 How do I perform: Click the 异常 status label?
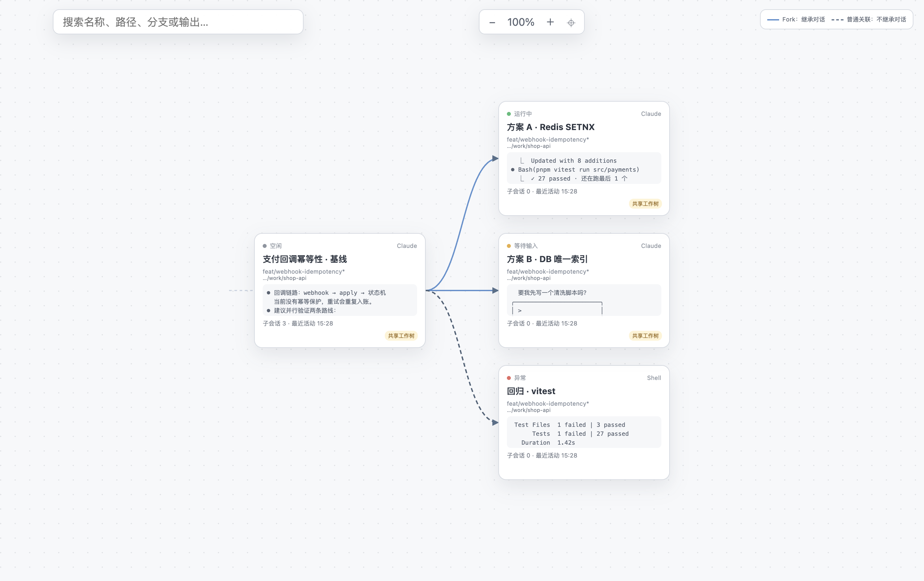click(x=520, y=378)
